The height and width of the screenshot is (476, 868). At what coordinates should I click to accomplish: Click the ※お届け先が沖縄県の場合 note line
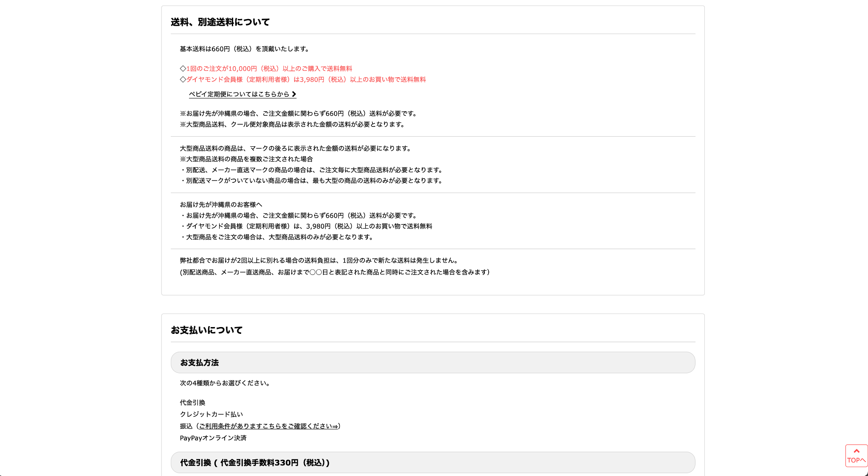click(x=299, y=114)
